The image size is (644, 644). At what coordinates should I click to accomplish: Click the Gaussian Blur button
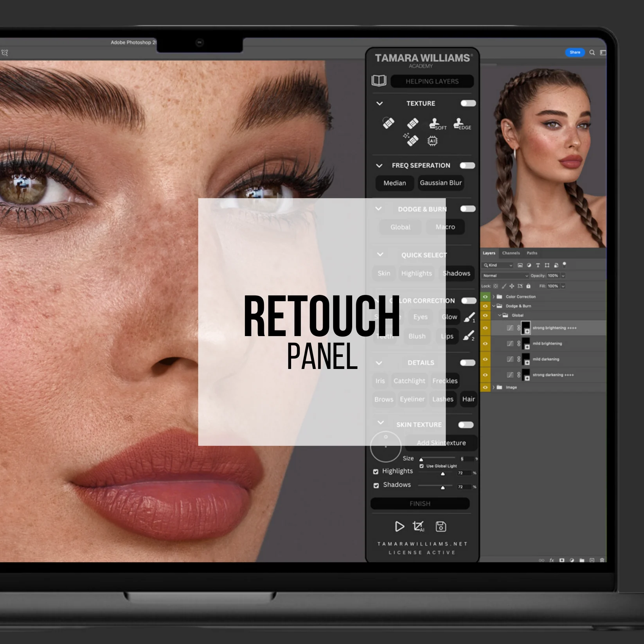coord(441,183)
